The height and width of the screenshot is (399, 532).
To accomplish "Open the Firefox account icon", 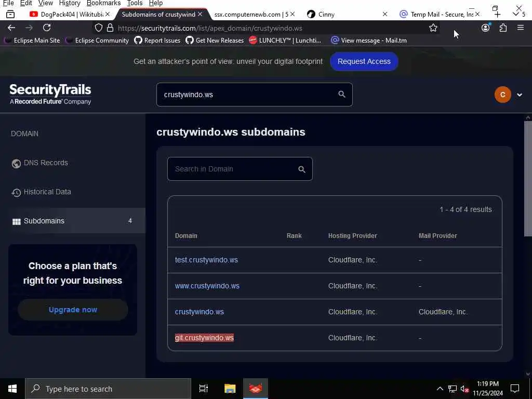I will pyautogui.click(x=486, y=28).
